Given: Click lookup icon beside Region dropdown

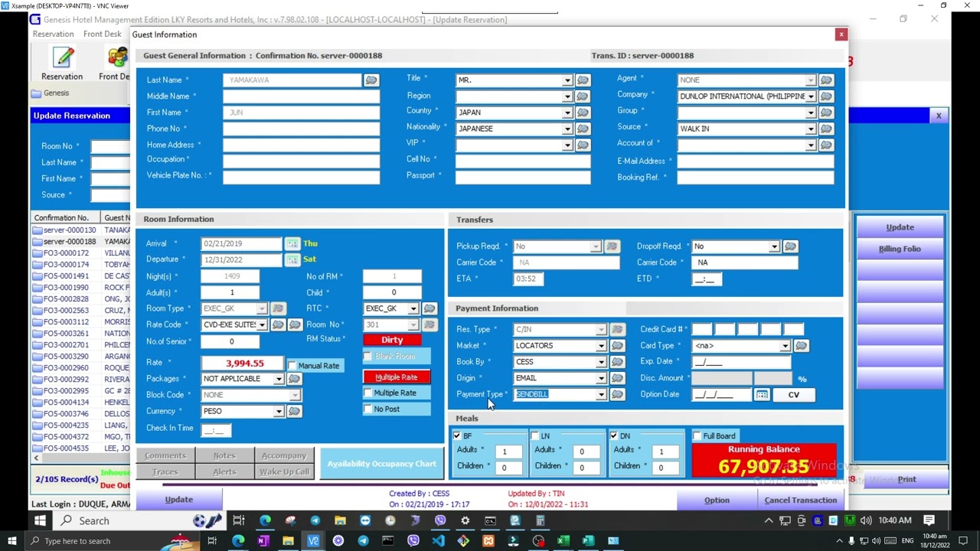Looking at the screenshot, I should [583, 96].
